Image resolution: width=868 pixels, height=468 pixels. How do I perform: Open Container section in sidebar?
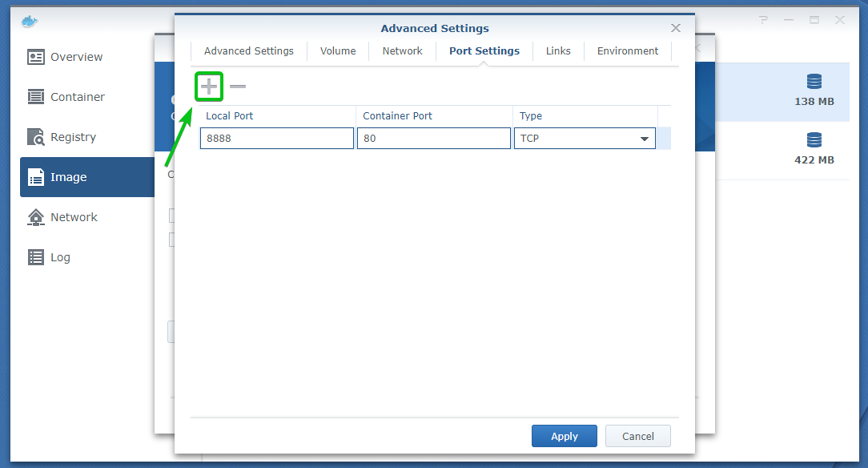click(77, 97)
